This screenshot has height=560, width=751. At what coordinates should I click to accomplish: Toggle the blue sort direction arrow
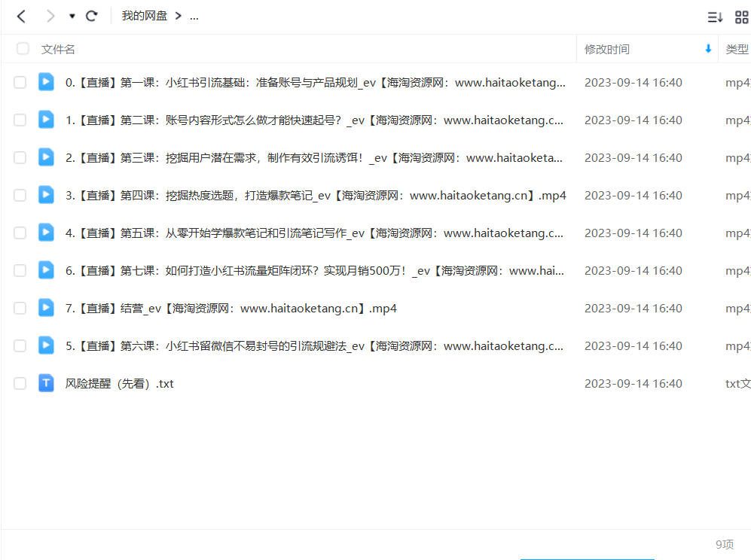[x=708, y=49]
